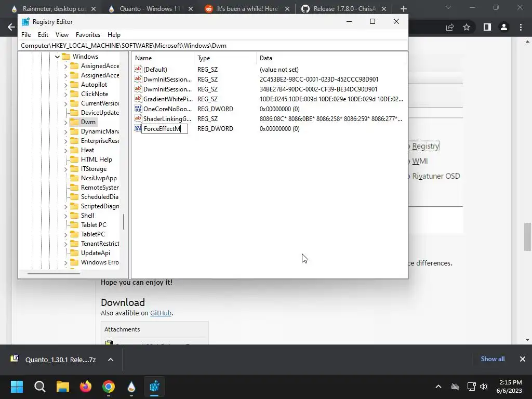
Task: Open the Help menu in Registry Editor
Action: 114,35
